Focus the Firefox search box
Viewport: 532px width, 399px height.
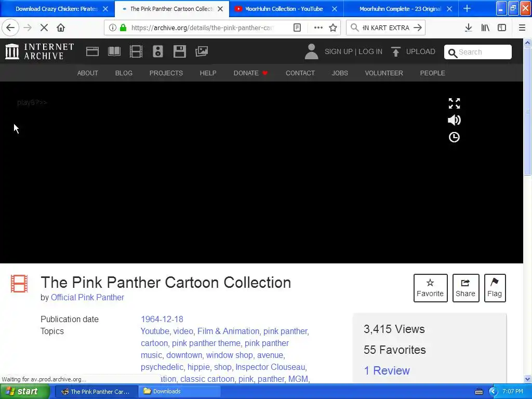(386, 28)
